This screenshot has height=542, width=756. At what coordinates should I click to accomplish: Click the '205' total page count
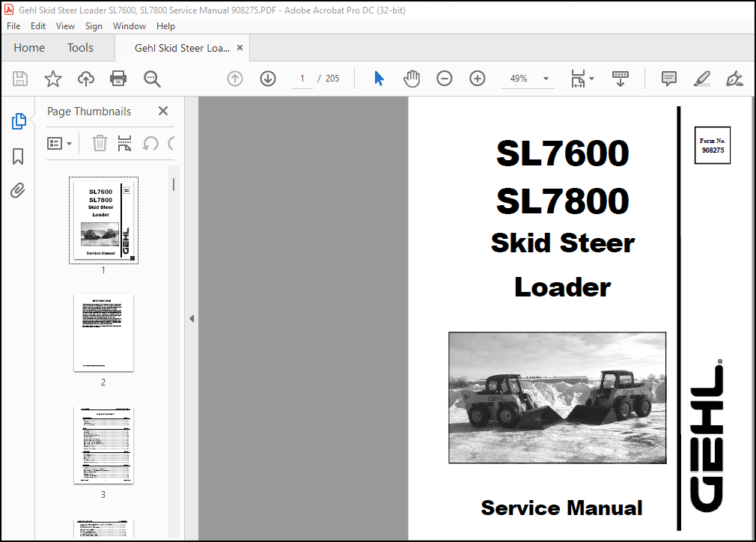(x=332, y=79)
